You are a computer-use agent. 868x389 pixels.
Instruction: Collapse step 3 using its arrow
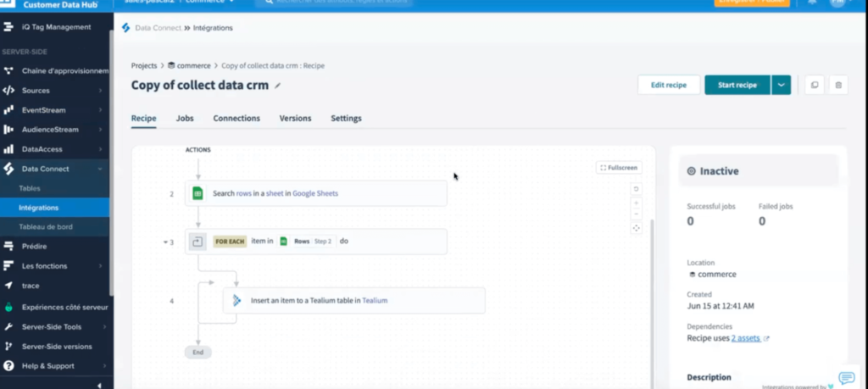pyautogui.click(x=165, y=242)
